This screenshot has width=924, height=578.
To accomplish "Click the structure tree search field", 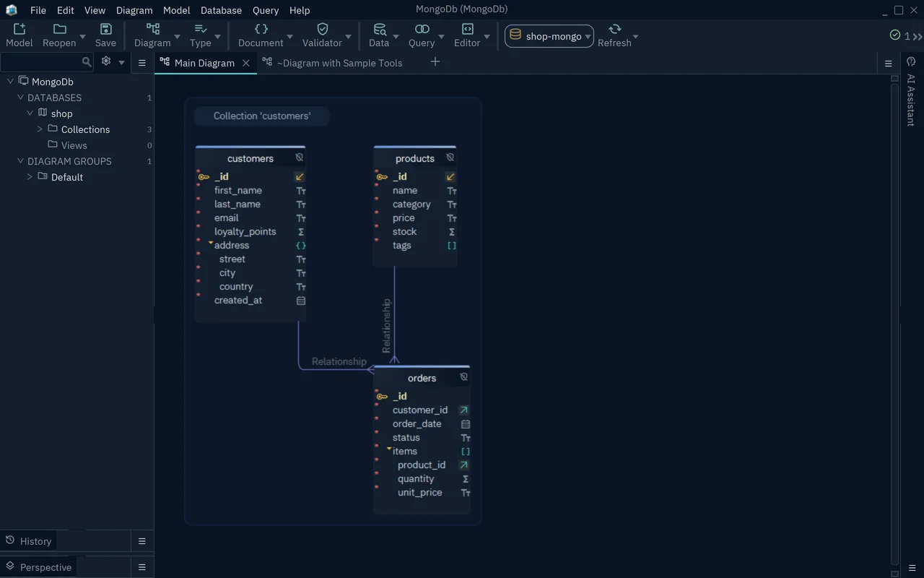I will [42, 62].
